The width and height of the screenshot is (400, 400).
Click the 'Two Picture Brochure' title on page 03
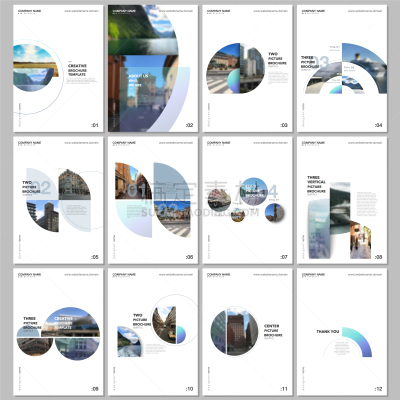click(277, 58)
